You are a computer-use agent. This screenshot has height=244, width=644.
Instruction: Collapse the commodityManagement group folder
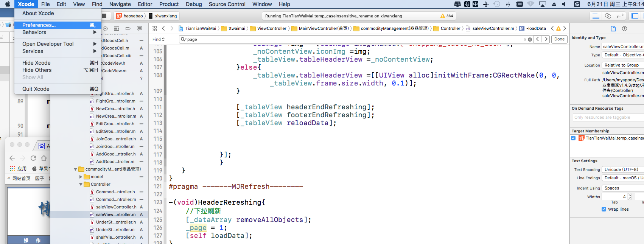point(75,169)
